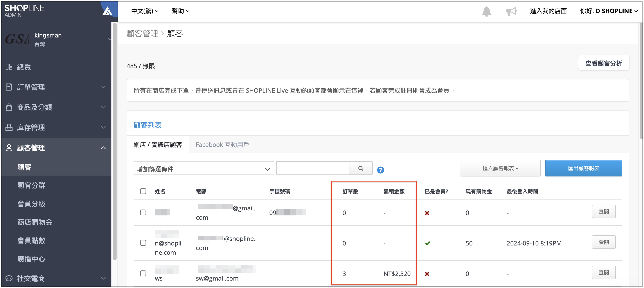Click the 已是會員? column header
The width and height of the screenshot is (644, 288).
pyautogui.click(x=436, y=191)
